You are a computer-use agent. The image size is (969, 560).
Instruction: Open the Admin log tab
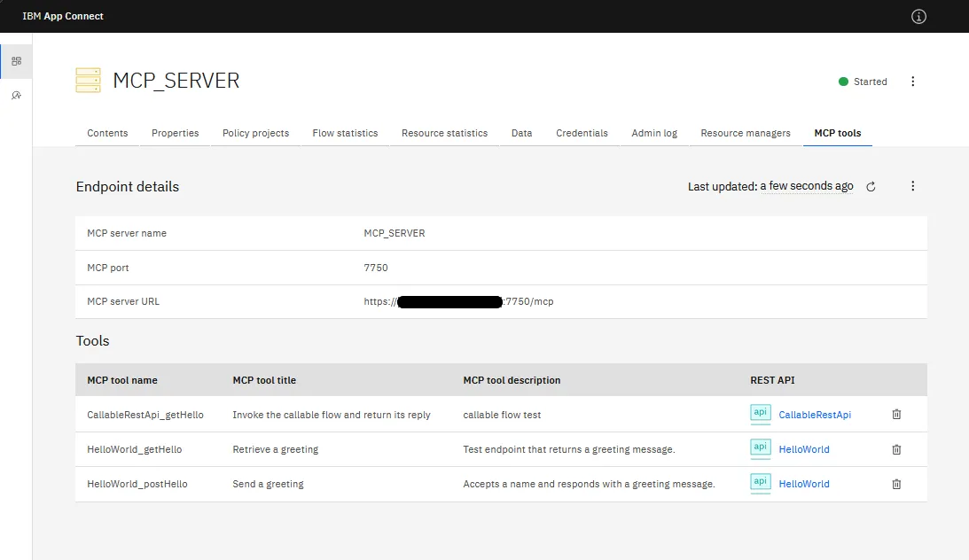[x=653, y=133]
